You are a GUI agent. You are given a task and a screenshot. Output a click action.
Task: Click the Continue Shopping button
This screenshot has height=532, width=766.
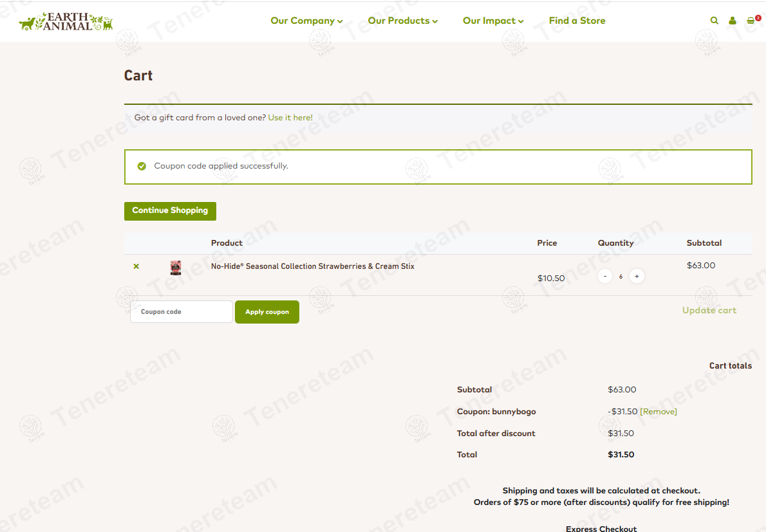point(170,211)
